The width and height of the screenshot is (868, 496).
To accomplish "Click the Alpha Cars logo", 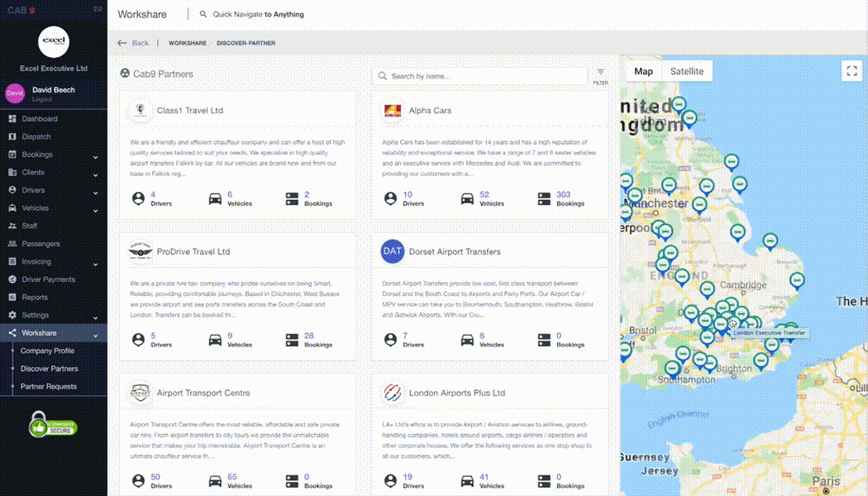I will coord(393,110).
